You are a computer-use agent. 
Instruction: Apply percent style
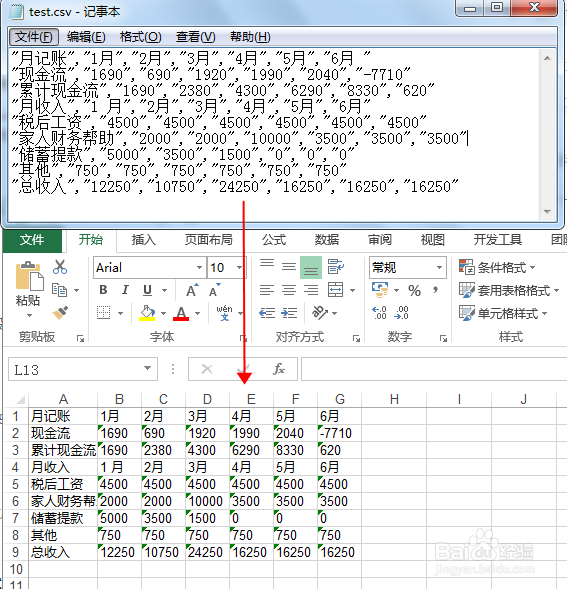point(414,290)
